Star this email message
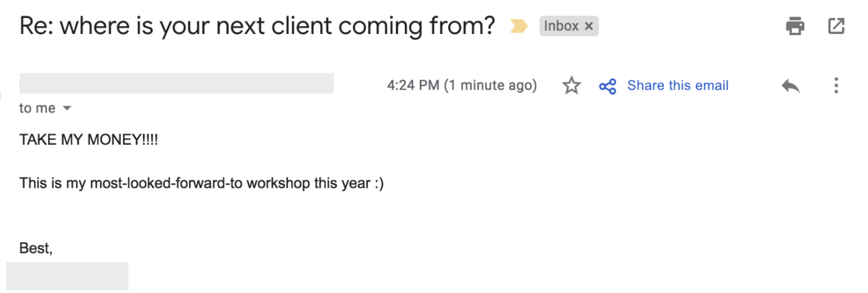This screenshot has height=293, width=868. tap(572, 86)
